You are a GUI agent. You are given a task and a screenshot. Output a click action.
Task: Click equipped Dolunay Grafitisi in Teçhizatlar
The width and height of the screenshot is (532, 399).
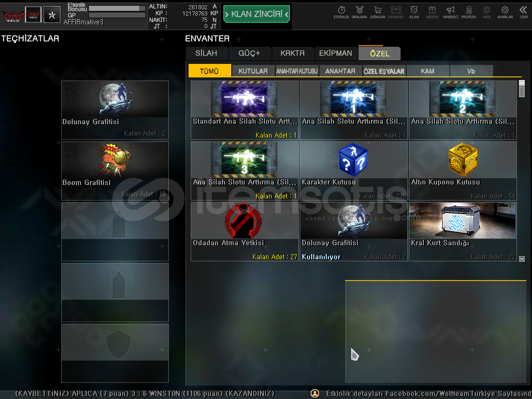pyautogui.click(x=115, y=110)
